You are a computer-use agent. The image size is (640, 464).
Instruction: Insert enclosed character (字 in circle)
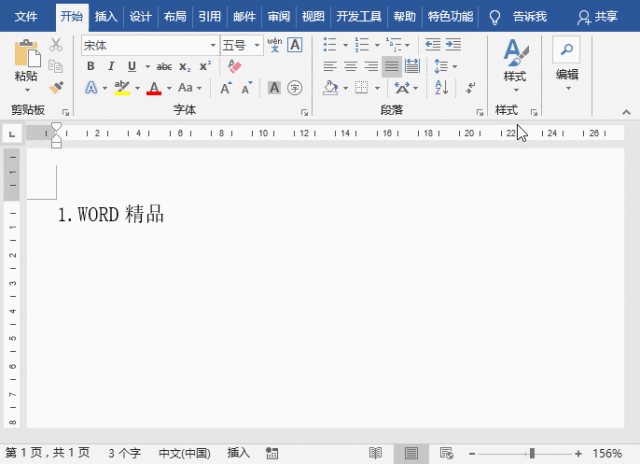[x=294, y=88]
